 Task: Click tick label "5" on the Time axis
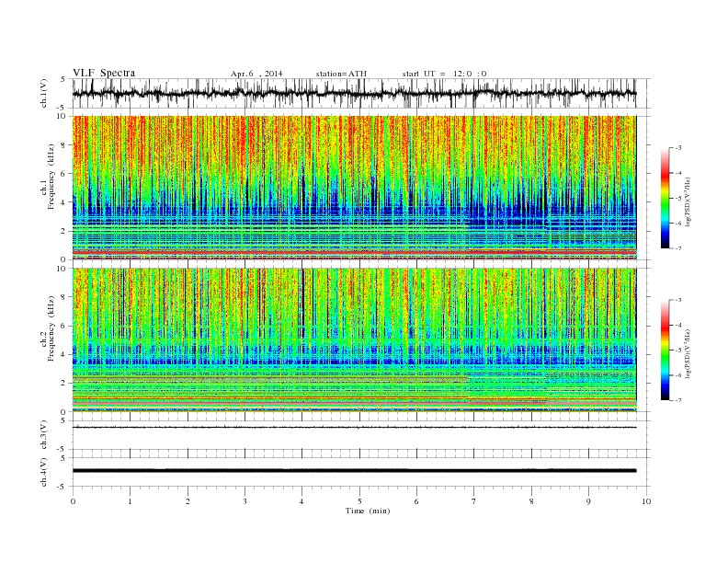point(359,501)
